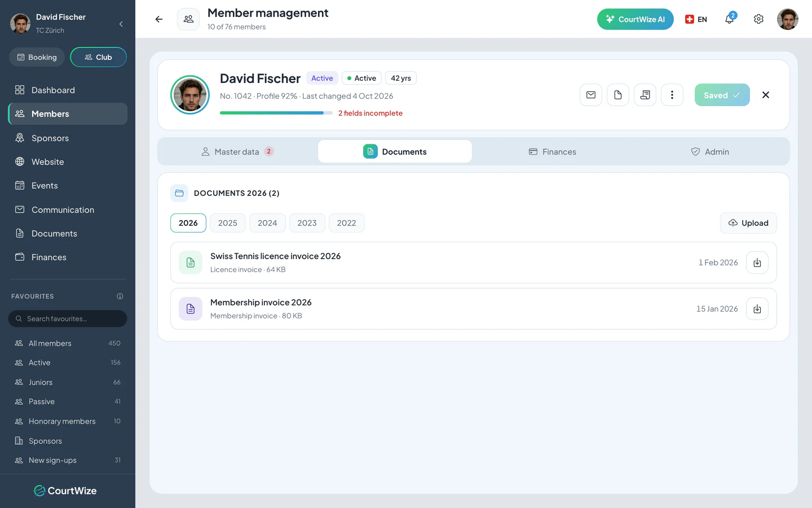This screenshot has height=508, width=812.
Task: Focus the Search favourites field
Action: [x=68, y=318]
